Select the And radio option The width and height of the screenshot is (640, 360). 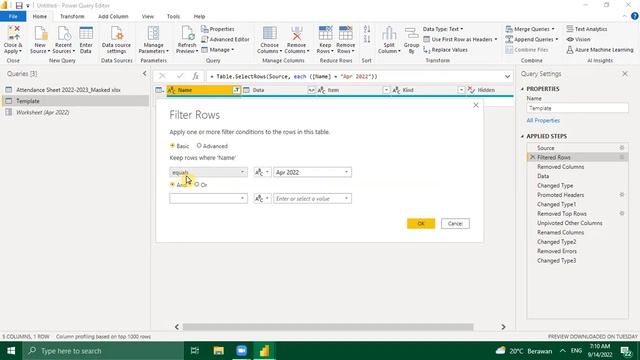(172, 184)
